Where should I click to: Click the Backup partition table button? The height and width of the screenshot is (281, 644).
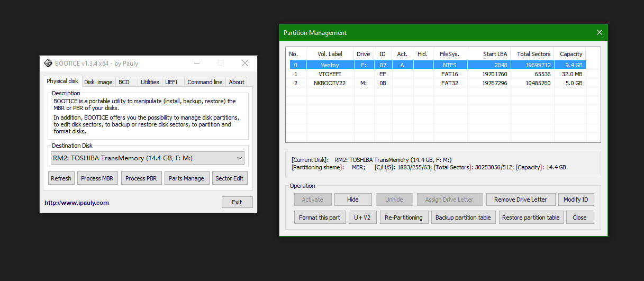[463, 217]
